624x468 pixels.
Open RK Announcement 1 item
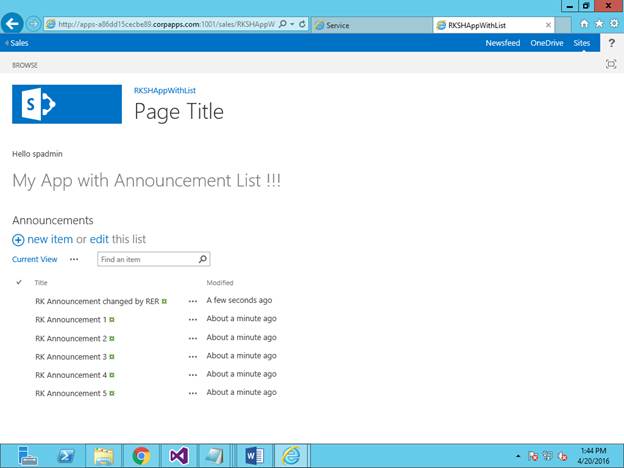click(x=71, y=320)
